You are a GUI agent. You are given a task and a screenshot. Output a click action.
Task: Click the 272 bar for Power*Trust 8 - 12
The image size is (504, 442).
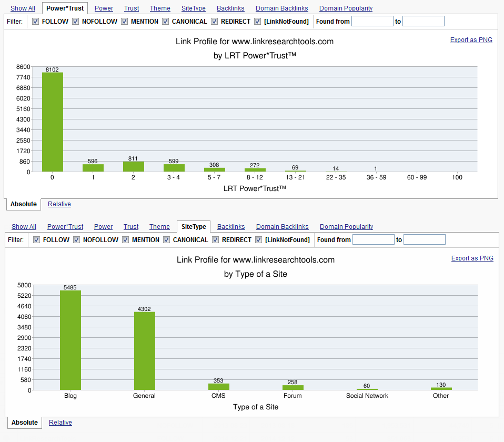(x=255, y=170)
